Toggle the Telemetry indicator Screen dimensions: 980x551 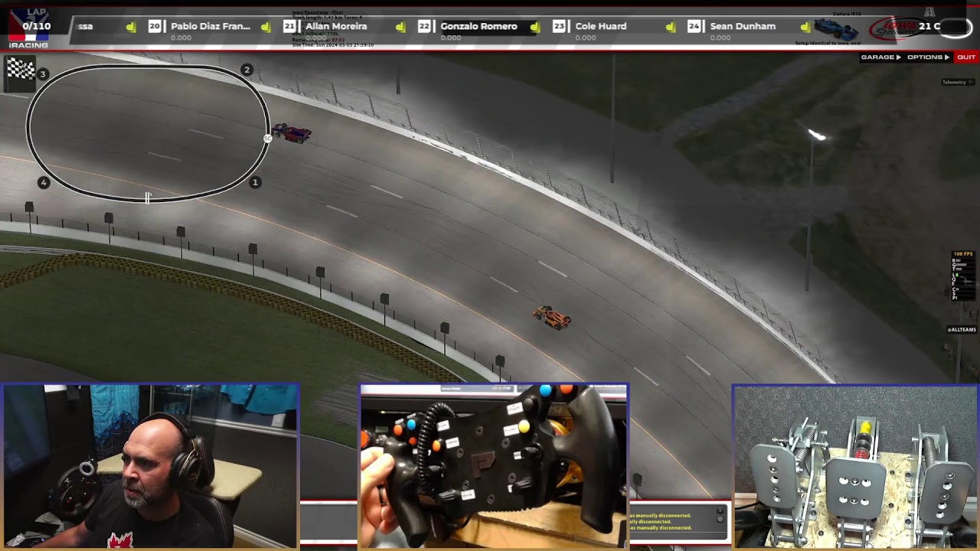(x=957, y=82)
